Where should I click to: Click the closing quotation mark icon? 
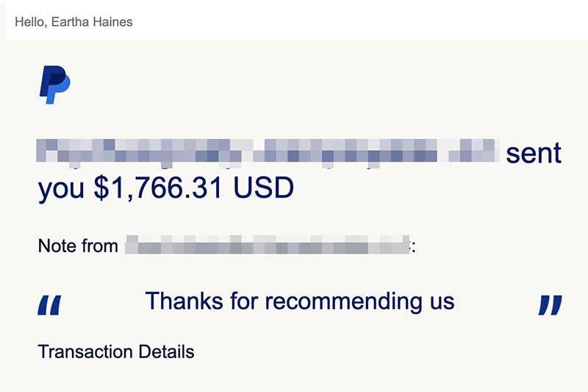click(x=550, y=305)
